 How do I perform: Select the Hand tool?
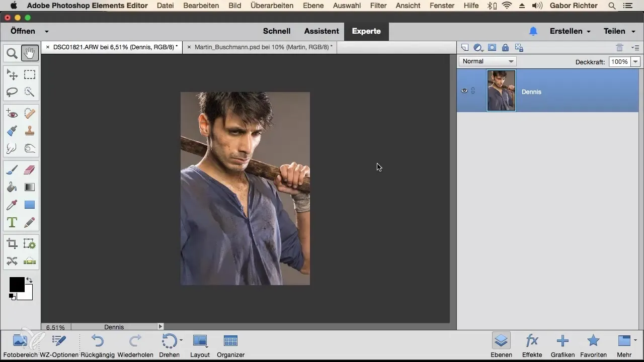pos(30,53)
